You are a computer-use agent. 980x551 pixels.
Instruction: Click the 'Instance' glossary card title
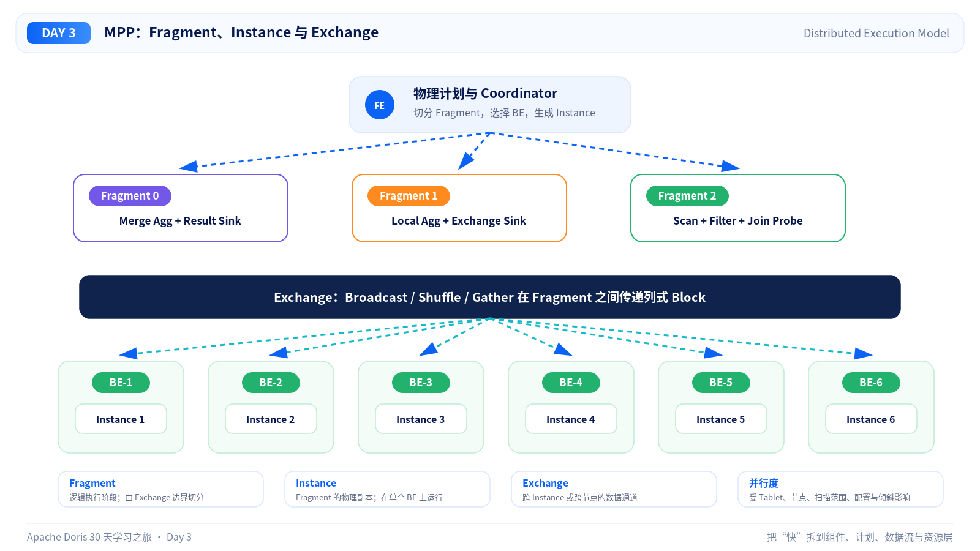point(316,483)
